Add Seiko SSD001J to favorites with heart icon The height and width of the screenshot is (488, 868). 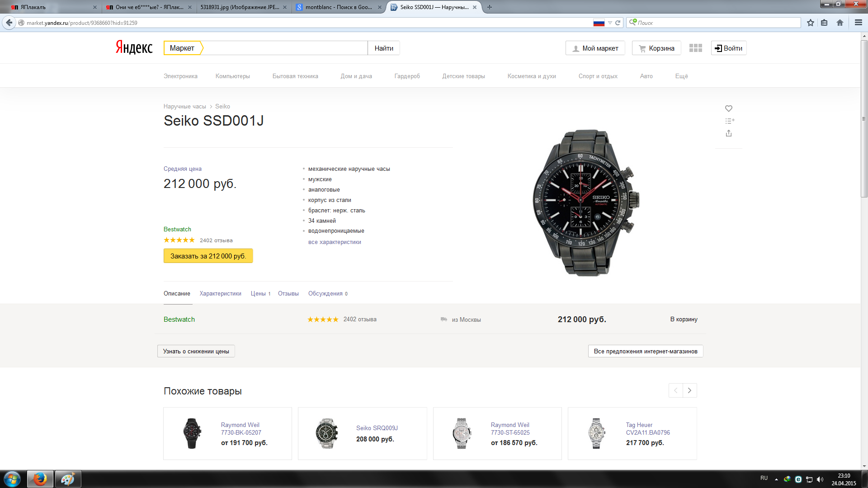[729, 108]
